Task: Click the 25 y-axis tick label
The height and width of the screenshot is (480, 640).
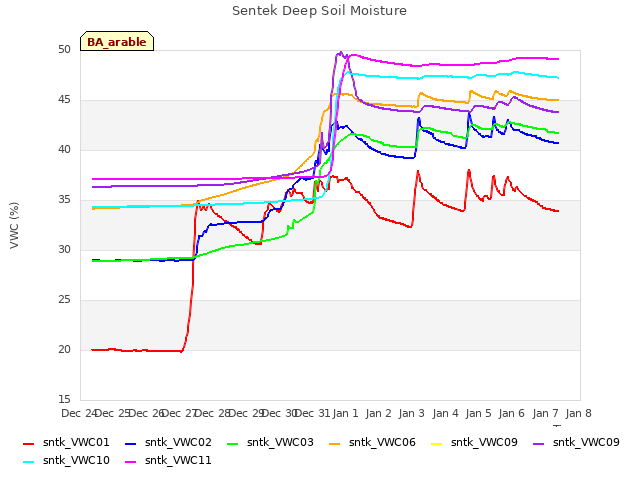Action: tap(64, 300)
